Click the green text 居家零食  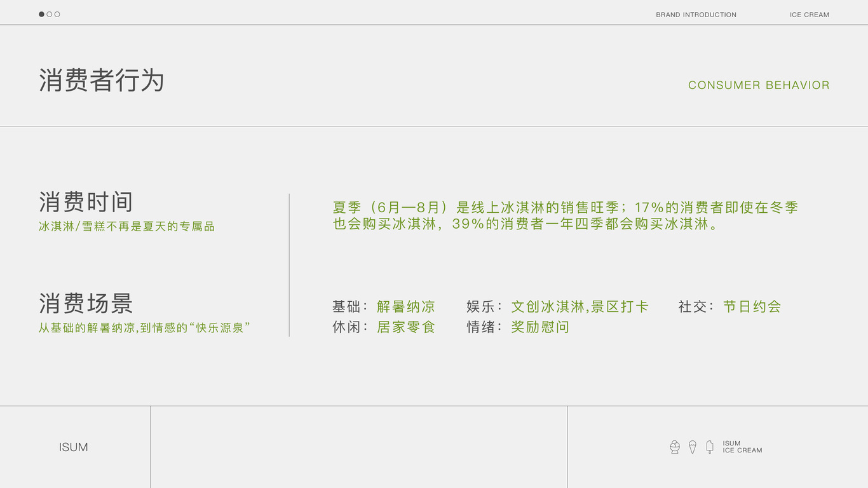[406, 327]
